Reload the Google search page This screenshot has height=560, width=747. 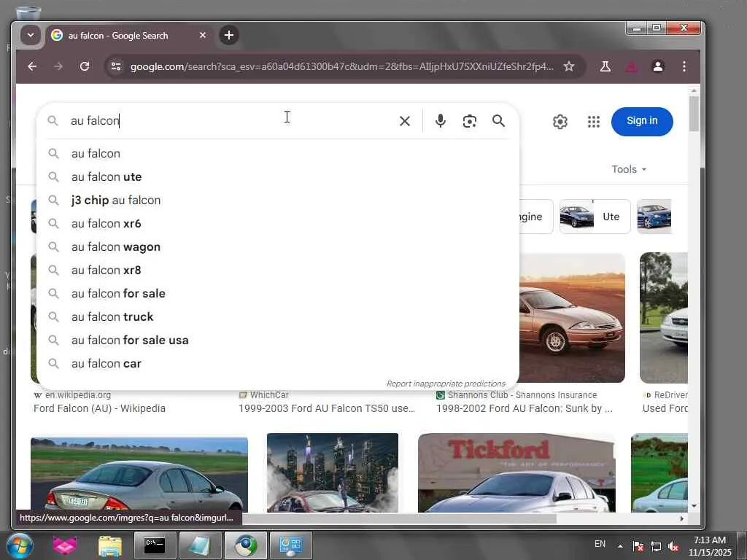coord(85,66)
